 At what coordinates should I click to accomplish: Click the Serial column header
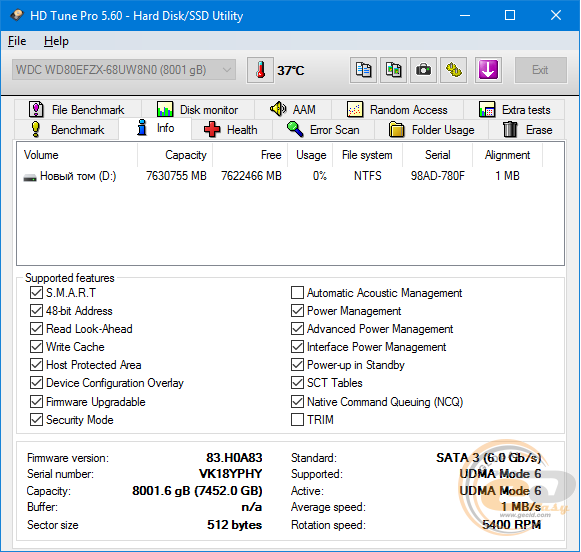click(438, 155)
